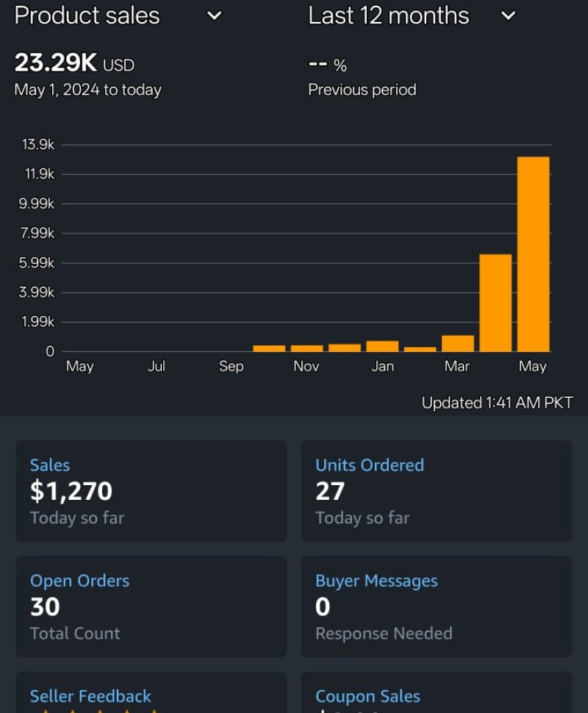Open Buyer Messages needing response
This screenshot has width=588, height=713.
(x=436, y=606)
